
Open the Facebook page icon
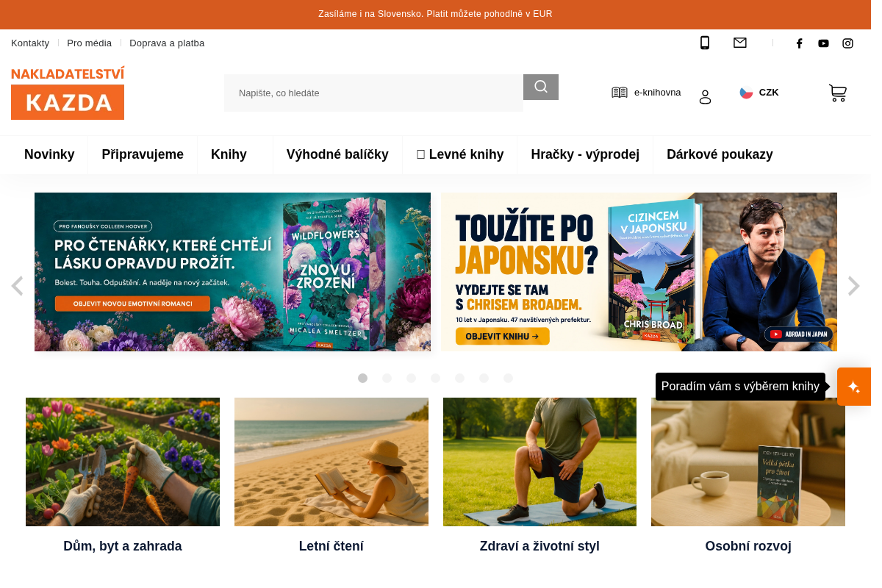pos(800,43)
